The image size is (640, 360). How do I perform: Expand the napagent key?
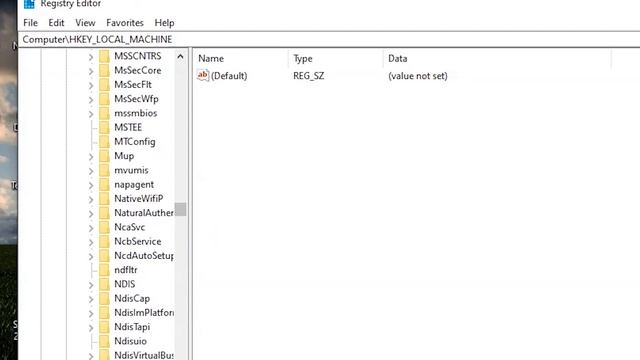[x=91, y=185]
